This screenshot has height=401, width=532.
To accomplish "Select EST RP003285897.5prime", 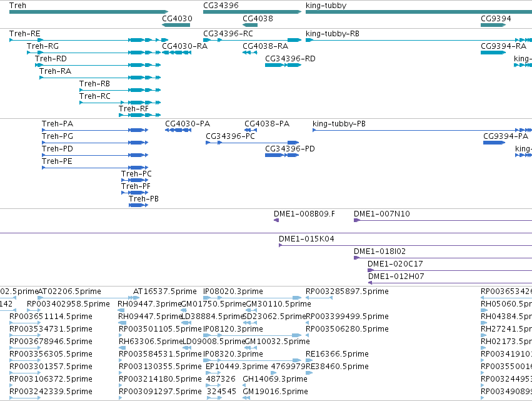I will click(347, 292).
